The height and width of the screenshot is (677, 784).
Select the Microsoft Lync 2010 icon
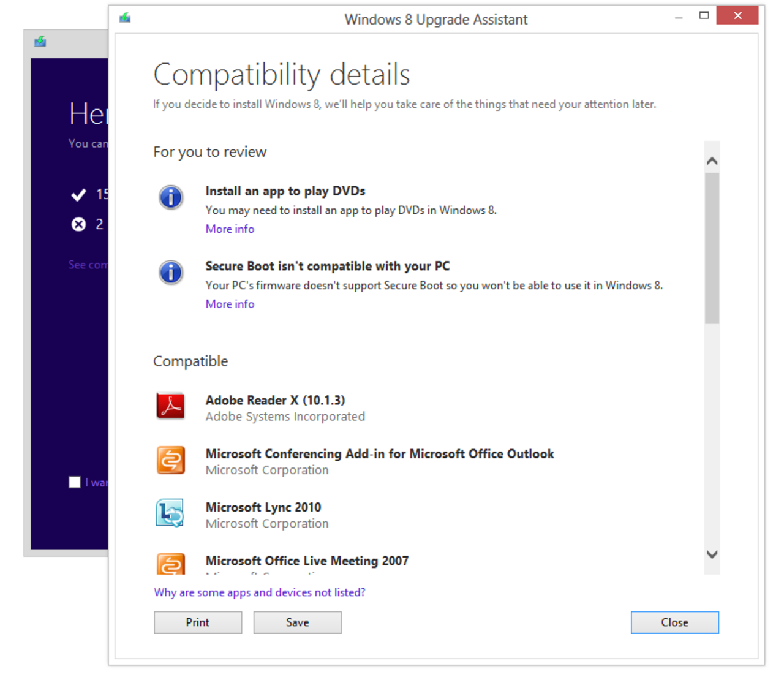pyautogui.click(x=170, y=513)
